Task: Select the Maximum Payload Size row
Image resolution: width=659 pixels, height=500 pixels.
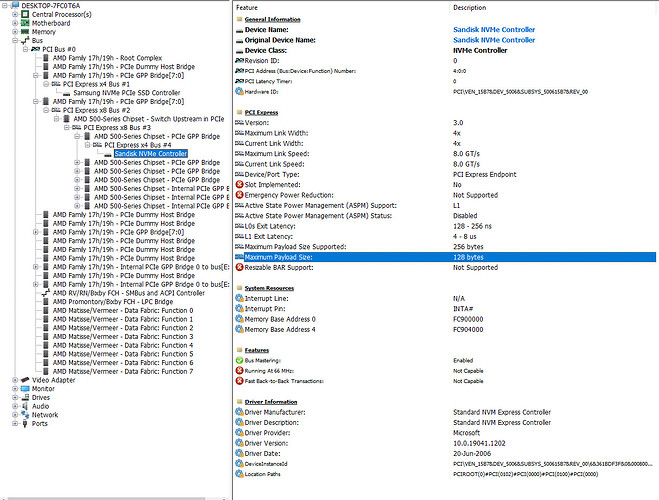Action: coord(445,257)
